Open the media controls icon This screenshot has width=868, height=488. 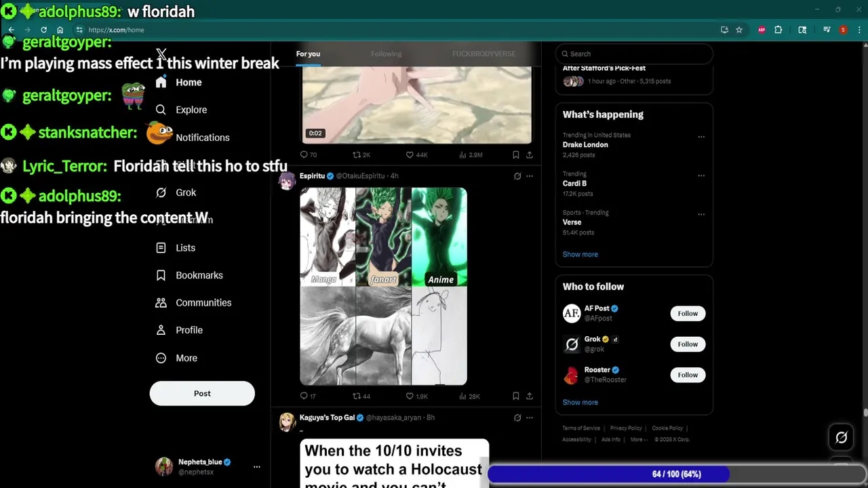pyautogui.click(x=827, y=30)
